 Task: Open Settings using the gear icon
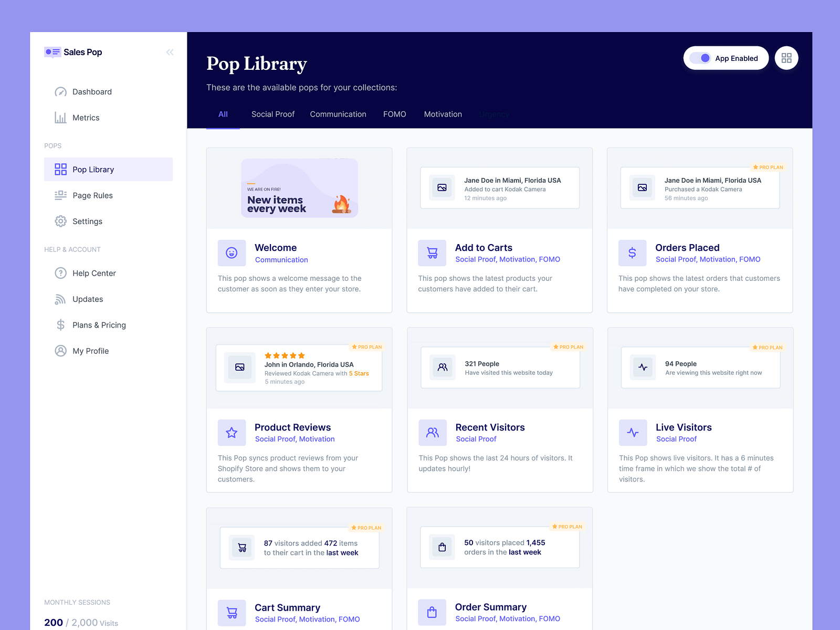pyautogui.click(x=60, y=221)
